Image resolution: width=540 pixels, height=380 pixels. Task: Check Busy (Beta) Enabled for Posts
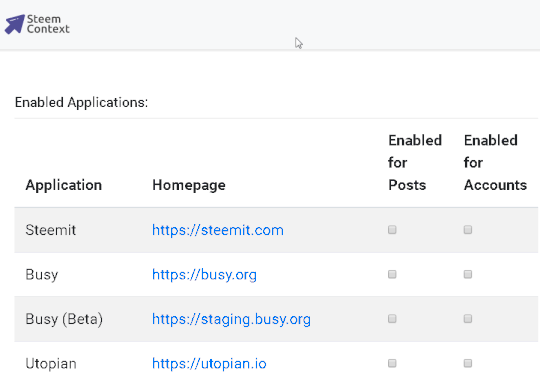click(x=392, y=319)
